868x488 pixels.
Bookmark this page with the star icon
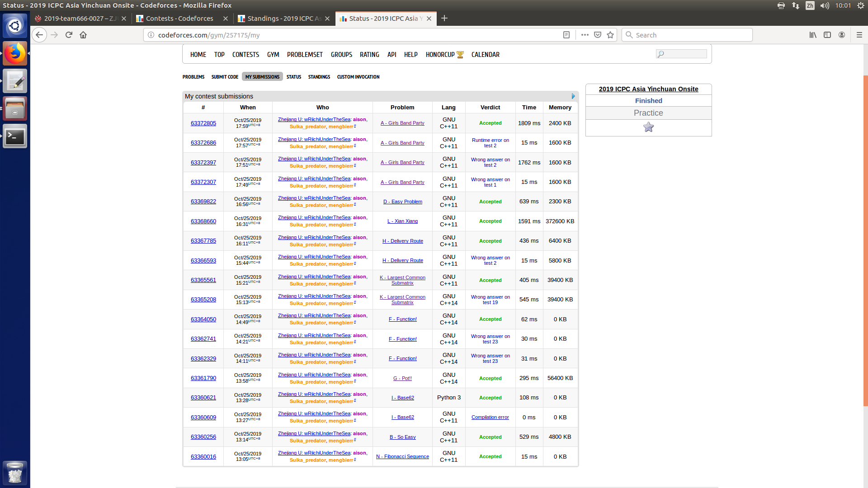coord(610,35)
